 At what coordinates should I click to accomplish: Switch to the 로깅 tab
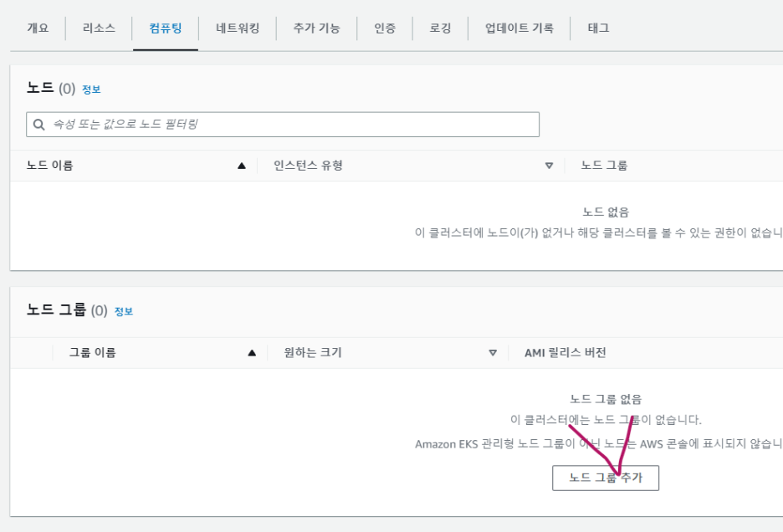pyautogui.click(x=440, y=28)
